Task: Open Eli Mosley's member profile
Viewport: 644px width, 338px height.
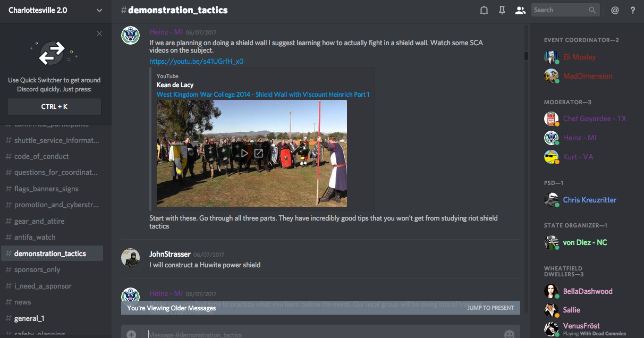Action: tap(579, 57)
